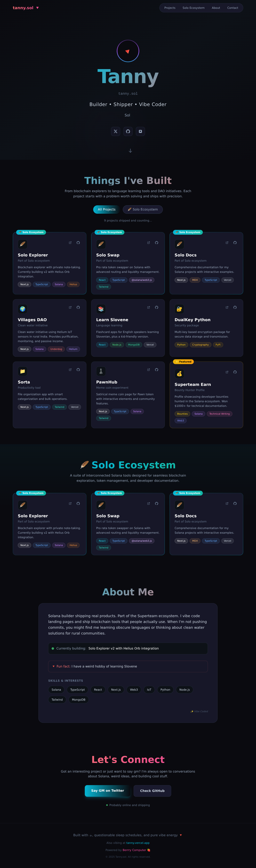Image resolution: width=256 pixels, height=868 pixels.
Task: Click the external link icon on Solo Swap card
Action: click(148, 242)
